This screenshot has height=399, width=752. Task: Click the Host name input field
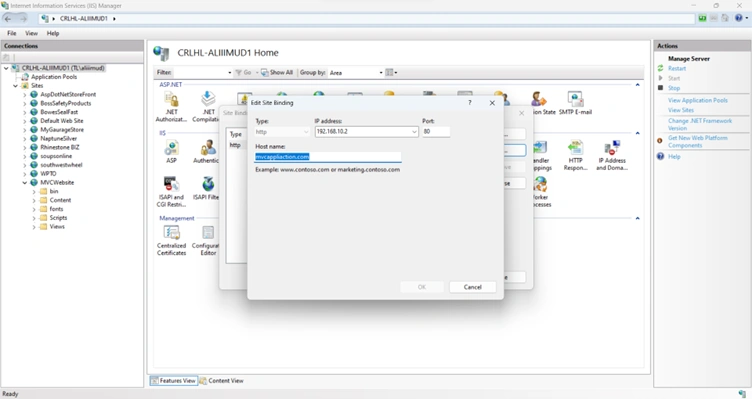pos(328,157)
